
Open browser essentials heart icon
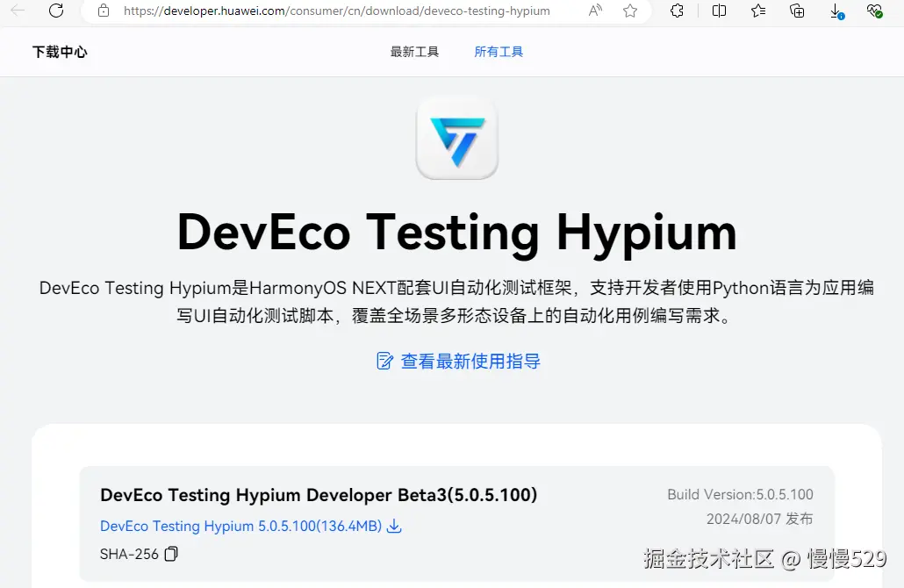click(x=874, y=11)
